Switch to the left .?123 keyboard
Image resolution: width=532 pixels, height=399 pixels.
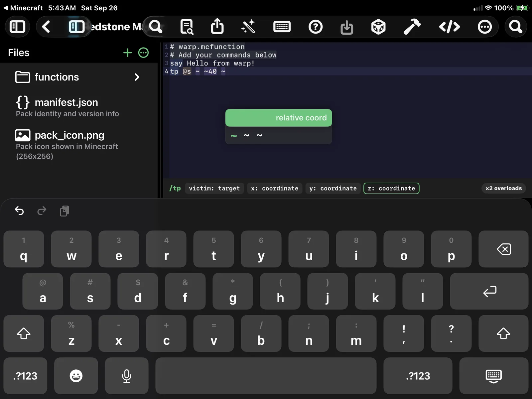25,376
